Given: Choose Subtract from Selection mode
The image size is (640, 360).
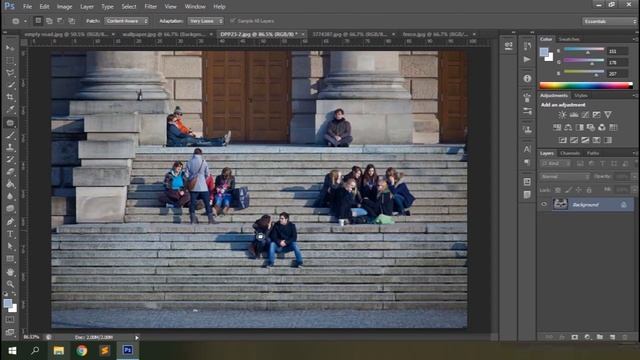Looking at the screenshot, I should 60,21.
